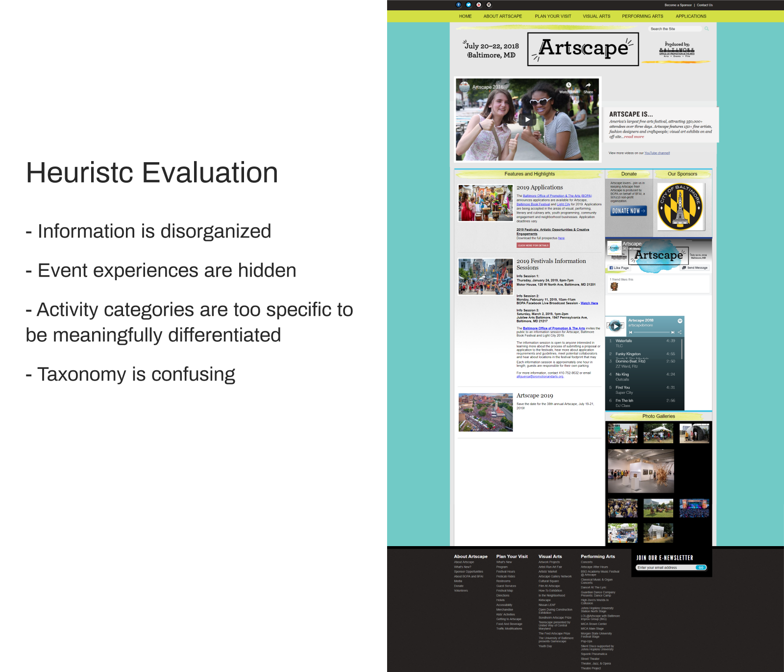Click the video Share arrow icon
This screenshot has width=784, height=672.
(588, 85)
